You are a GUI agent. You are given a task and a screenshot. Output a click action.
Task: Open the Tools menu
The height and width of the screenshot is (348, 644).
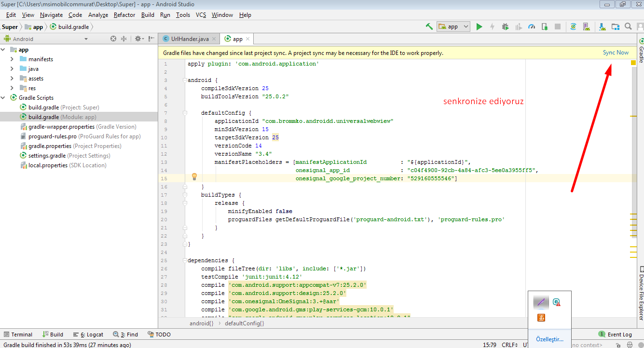pos(183,15)
